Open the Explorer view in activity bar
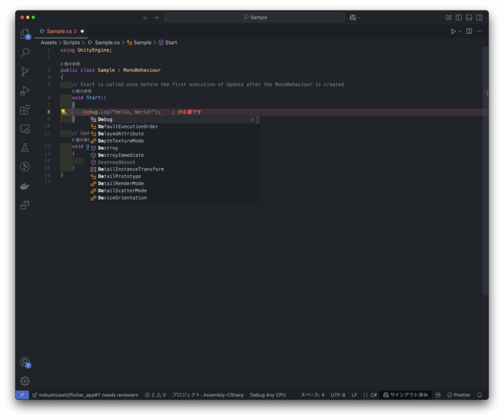 click(25, 33)
